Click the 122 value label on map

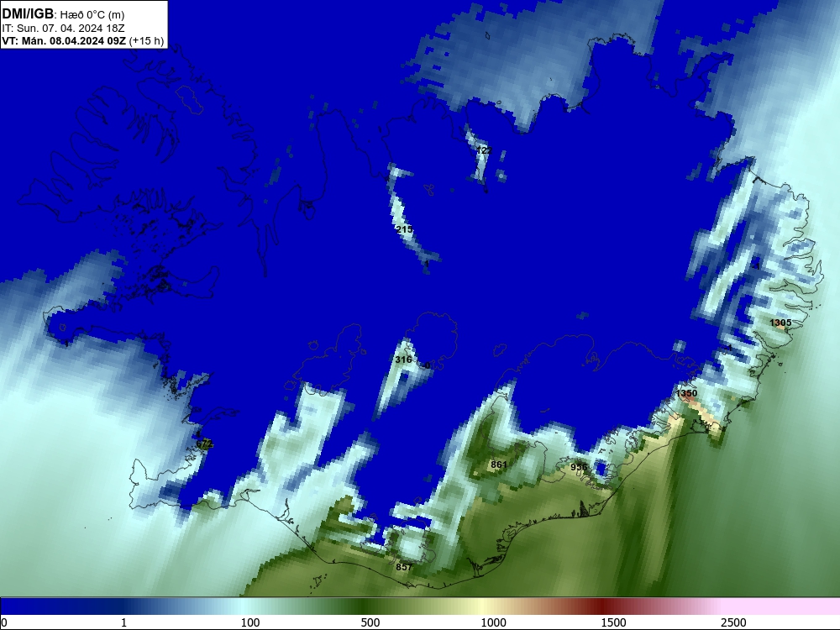(x=484, y=150)
